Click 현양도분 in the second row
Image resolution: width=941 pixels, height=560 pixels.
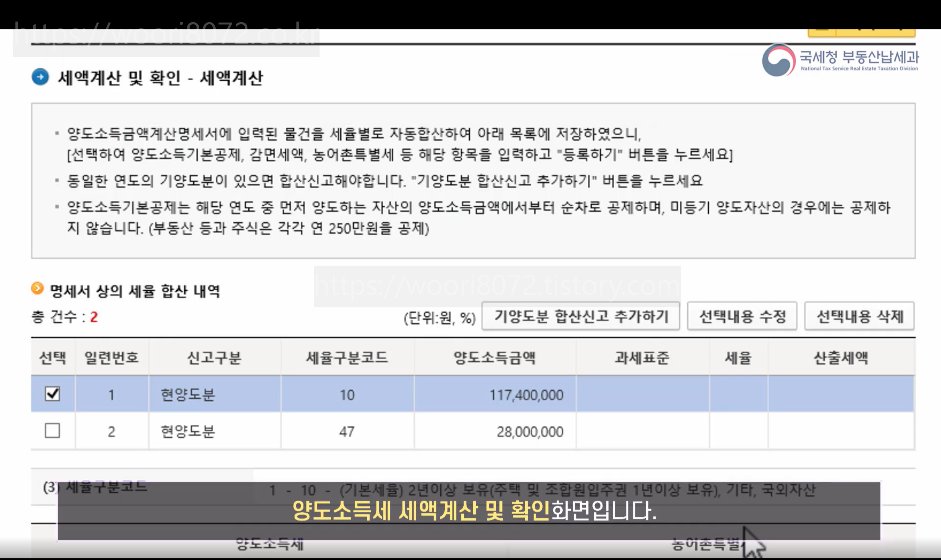click(x=188, y=431)
